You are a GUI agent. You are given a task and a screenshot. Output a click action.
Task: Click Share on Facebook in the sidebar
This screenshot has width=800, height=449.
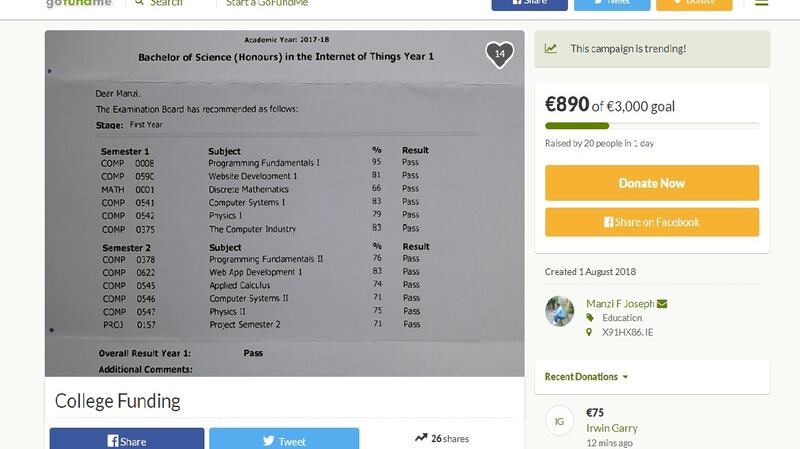pos(651,222)
